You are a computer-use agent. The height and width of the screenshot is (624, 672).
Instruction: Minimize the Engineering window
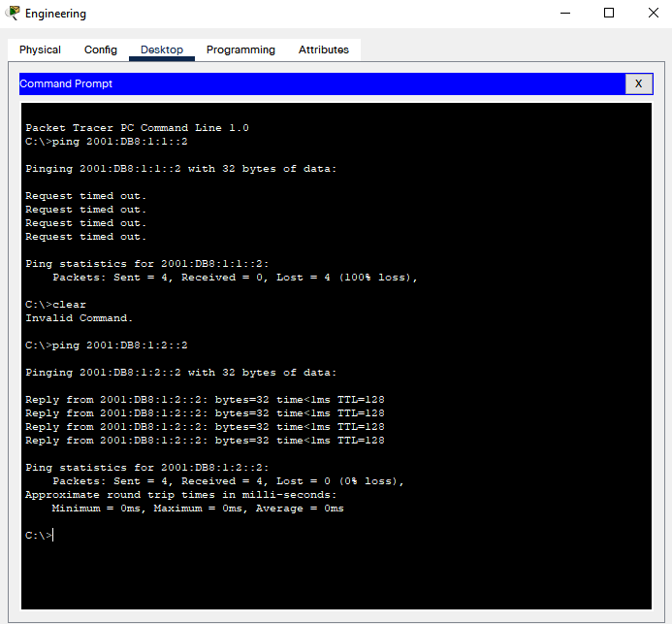565,13
